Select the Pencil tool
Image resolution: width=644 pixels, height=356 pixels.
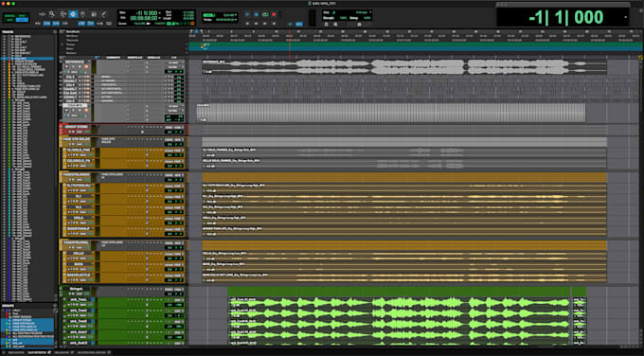coord(104,14)
